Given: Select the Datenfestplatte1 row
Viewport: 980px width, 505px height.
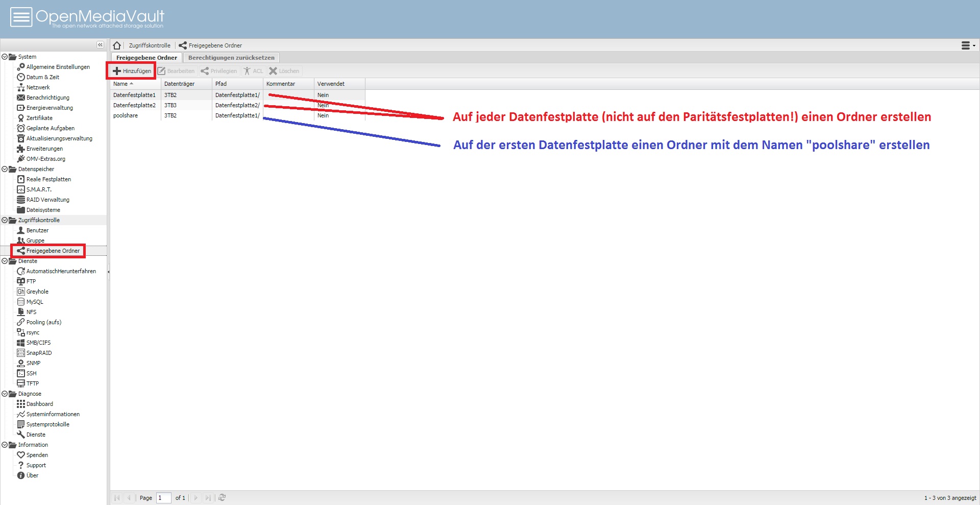Looking at the screenshot, I should [238, 95].
